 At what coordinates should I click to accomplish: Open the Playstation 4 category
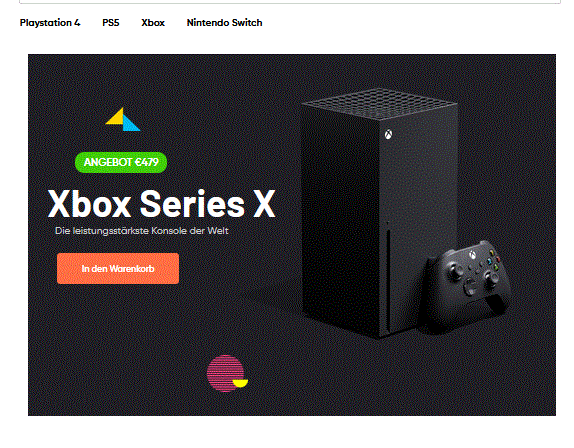point(50,23)
